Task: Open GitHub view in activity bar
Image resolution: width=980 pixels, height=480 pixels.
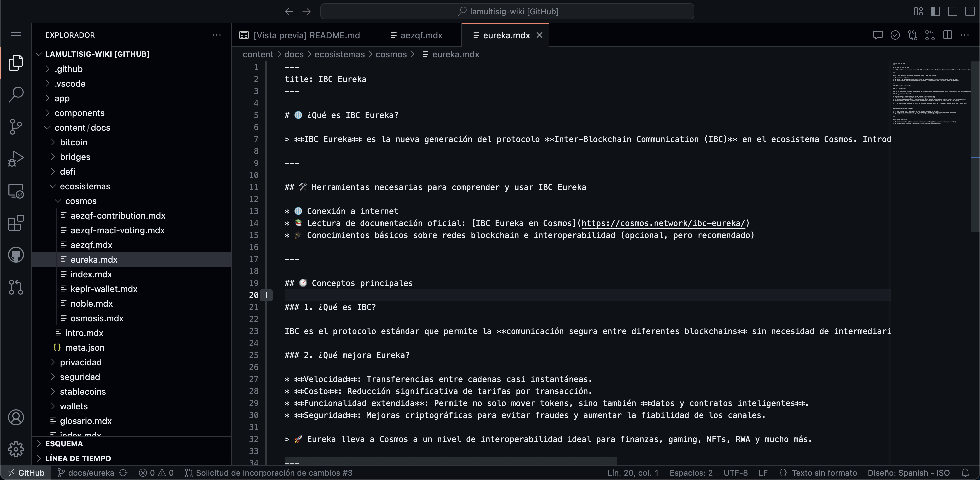Action: click(x=16, y=255)
